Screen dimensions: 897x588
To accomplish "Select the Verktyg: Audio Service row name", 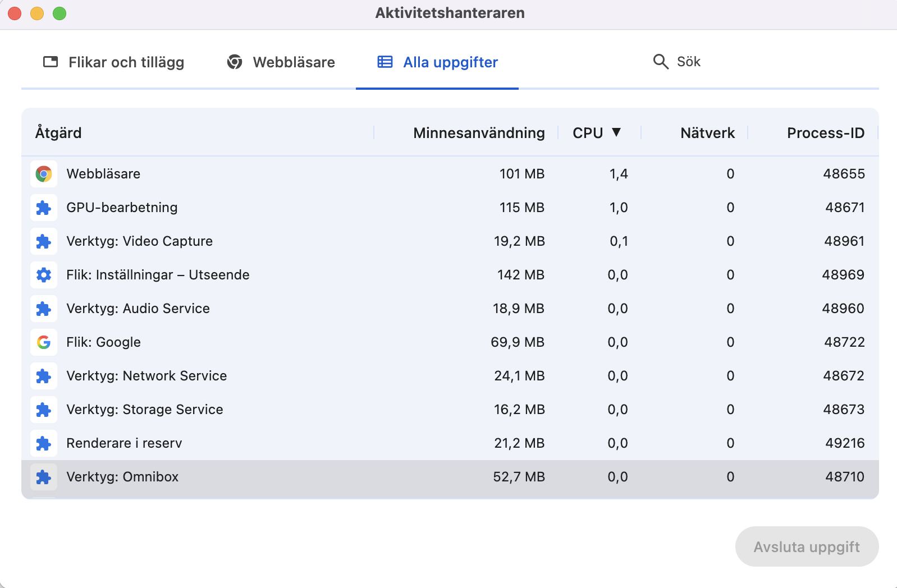I will 138,309.
